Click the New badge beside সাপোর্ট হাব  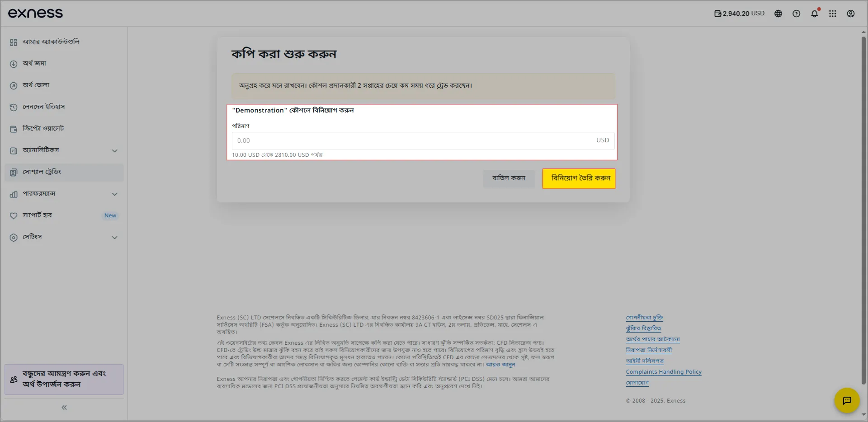[x=110, y=216]
